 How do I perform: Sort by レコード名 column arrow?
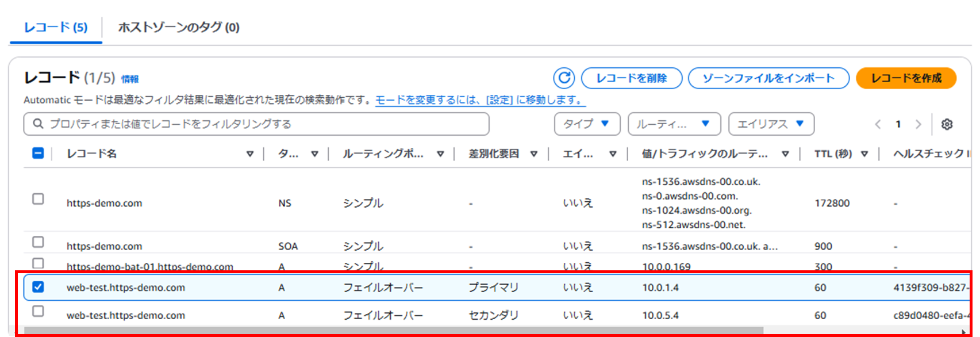(250, 154)
